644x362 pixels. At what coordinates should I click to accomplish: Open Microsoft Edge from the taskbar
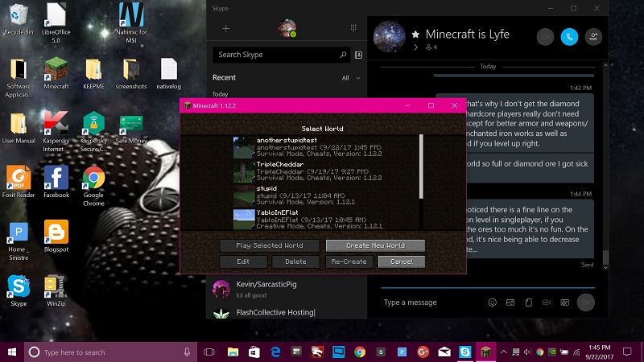click(x=275, y=352)
